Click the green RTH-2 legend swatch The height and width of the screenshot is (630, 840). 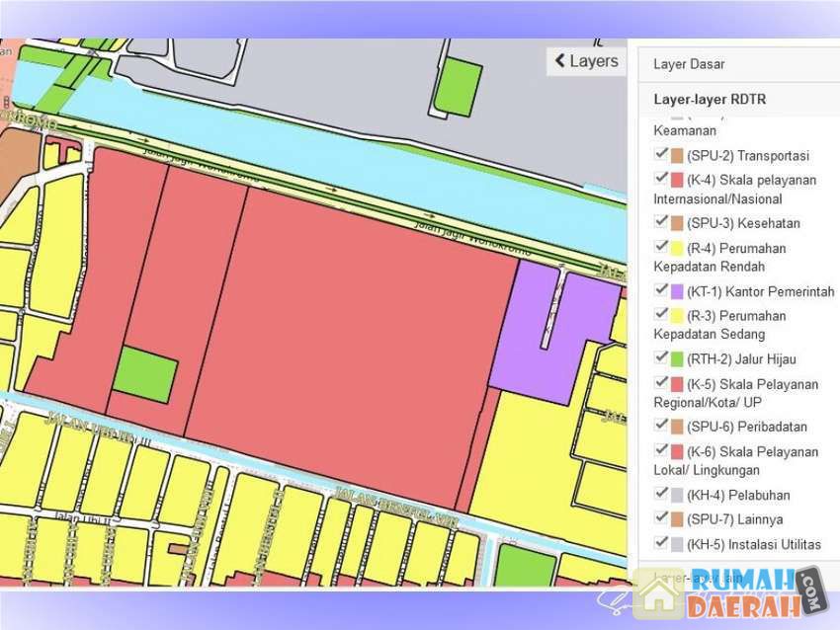pos(677,358)
